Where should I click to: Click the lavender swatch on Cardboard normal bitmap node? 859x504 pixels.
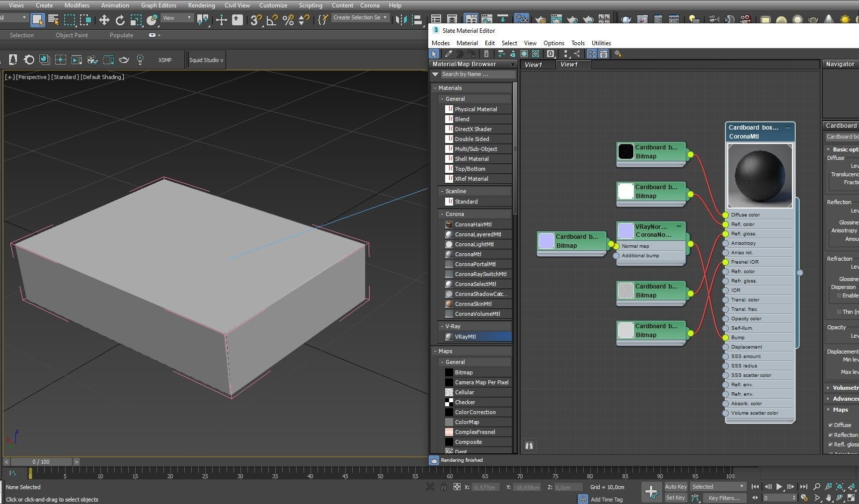pyautogui.click(x=547, y=241)
